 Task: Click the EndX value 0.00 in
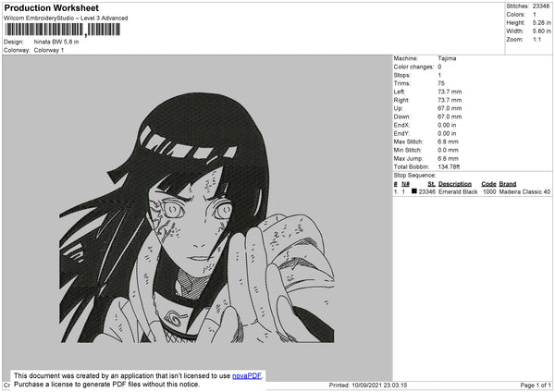click(x=447, y=125)
